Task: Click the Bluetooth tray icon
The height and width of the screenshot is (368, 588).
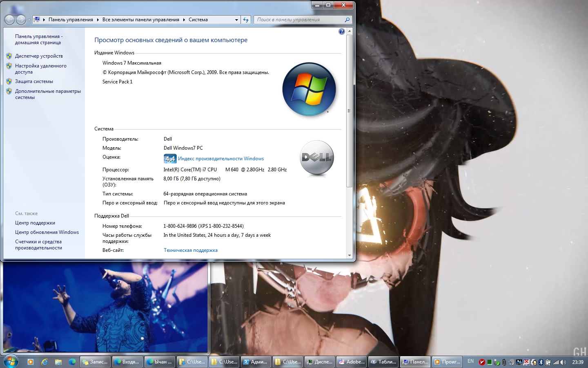Action: coord(541,362)
